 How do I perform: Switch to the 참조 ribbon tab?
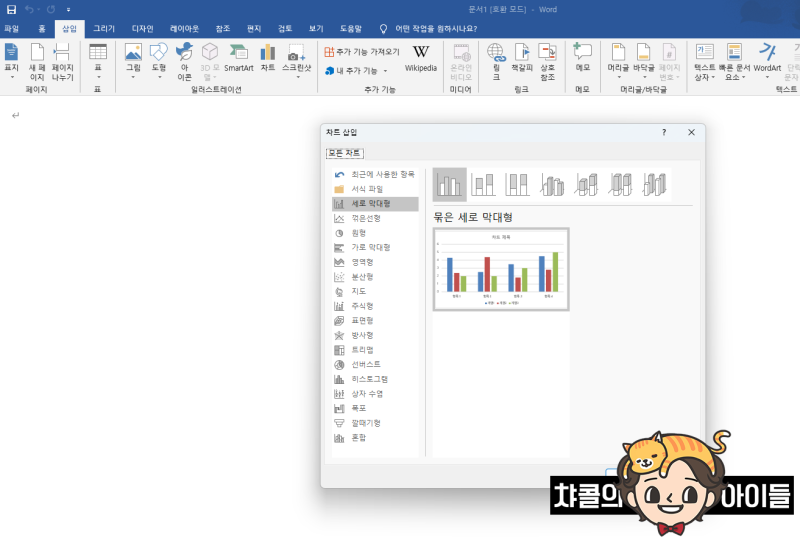(x=222, y=29)
